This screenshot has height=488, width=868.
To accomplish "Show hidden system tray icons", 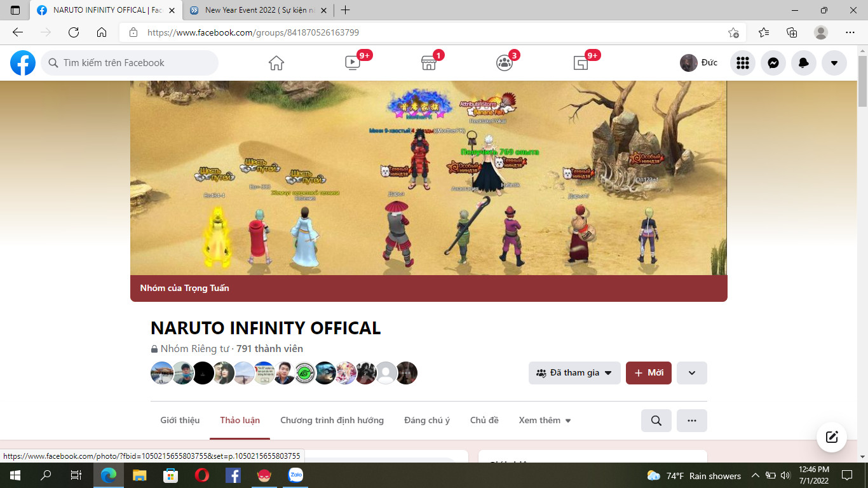I will pyautogui.click(x=756, y=475).
